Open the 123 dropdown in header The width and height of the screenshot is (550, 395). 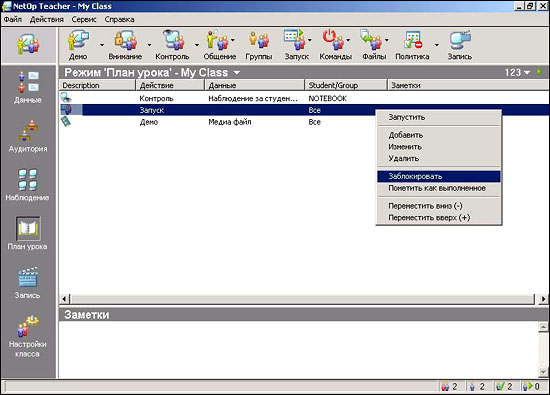527,73
